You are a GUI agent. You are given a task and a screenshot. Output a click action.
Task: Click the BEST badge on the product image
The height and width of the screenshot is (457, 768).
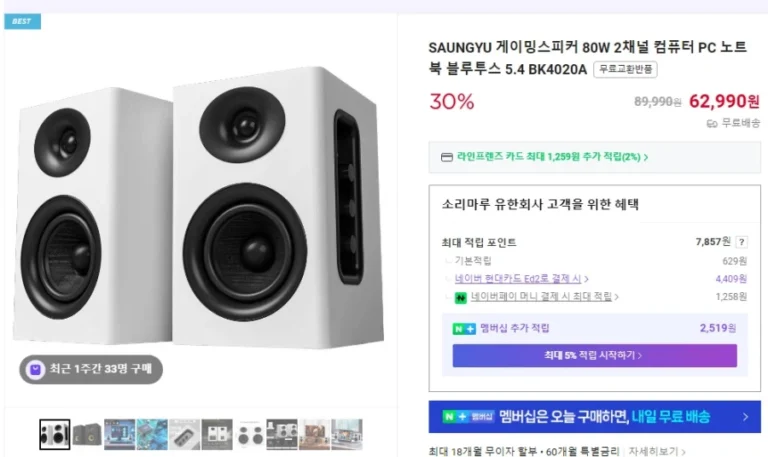click(x=21, y=21)
